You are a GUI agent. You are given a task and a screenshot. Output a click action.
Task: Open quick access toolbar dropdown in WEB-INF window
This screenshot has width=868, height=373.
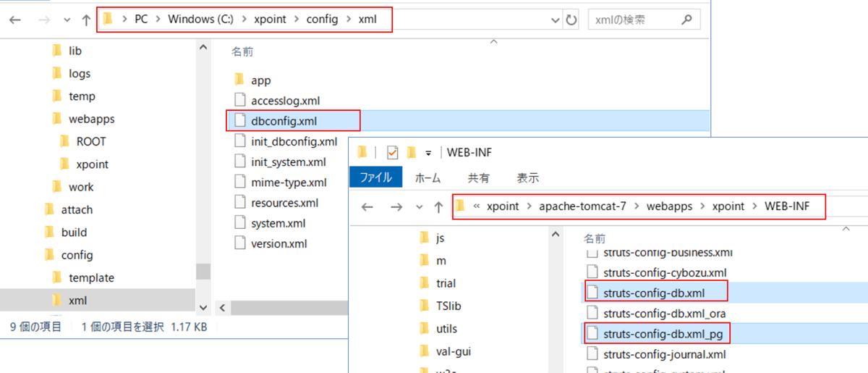tap(428, 153)
